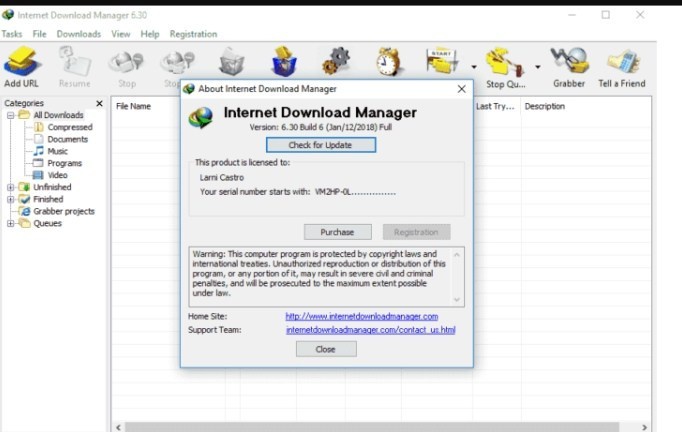Image resolution: width=682 pixels, height=432 pixels.
Task: Click warning text scroll-down arrow
Action: (457, 299)
